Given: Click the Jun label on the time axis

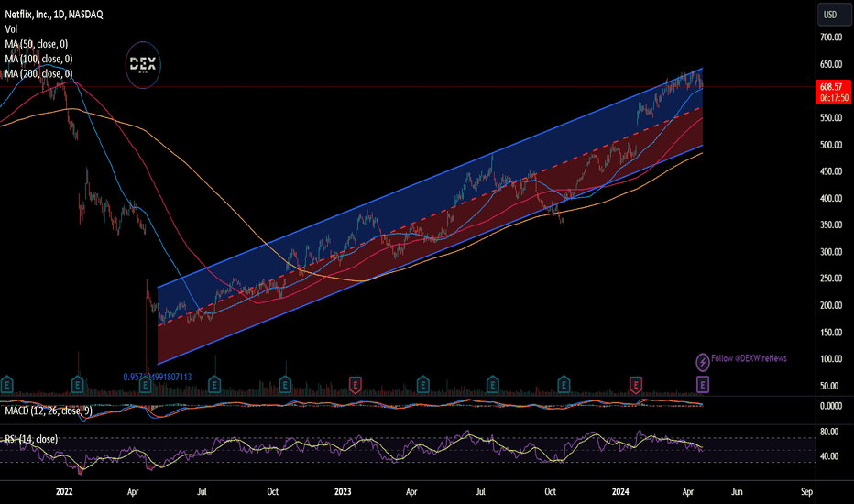Looking at the screenshot, I should point(737,491).
